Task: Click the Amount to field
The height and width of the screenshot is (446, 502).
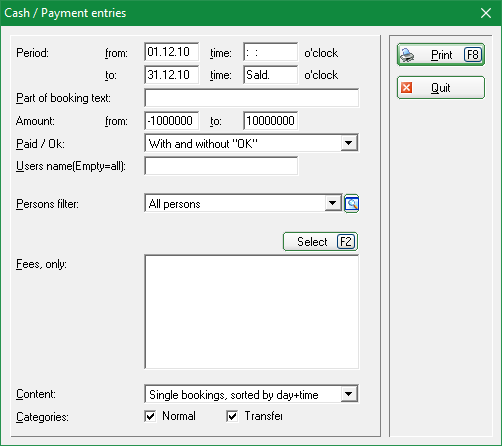Action: pos(270,121)
